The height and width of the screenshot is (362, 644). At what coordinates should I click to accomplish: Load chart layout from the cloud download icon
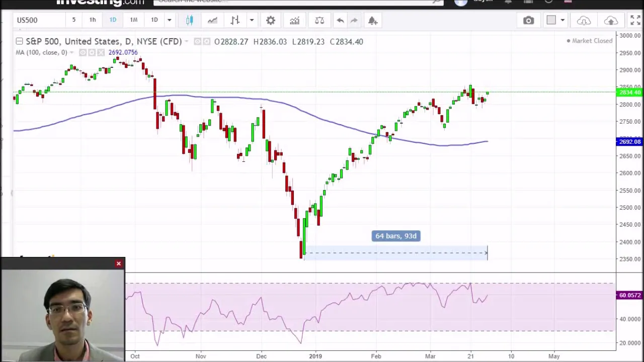point(584,21)
